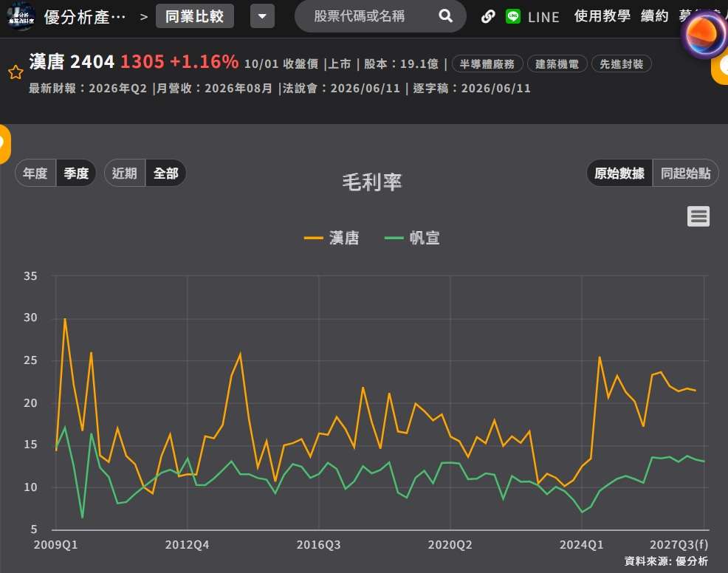The height and width of the screenshot is (573, 728).
Task: Favorite 漢唐 with the star icon
Action: (x=16, y=72)
